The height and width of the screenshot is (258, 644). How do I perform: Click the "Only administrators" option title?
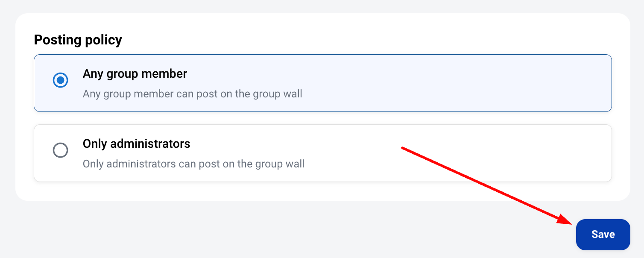(x=136, y=144)
